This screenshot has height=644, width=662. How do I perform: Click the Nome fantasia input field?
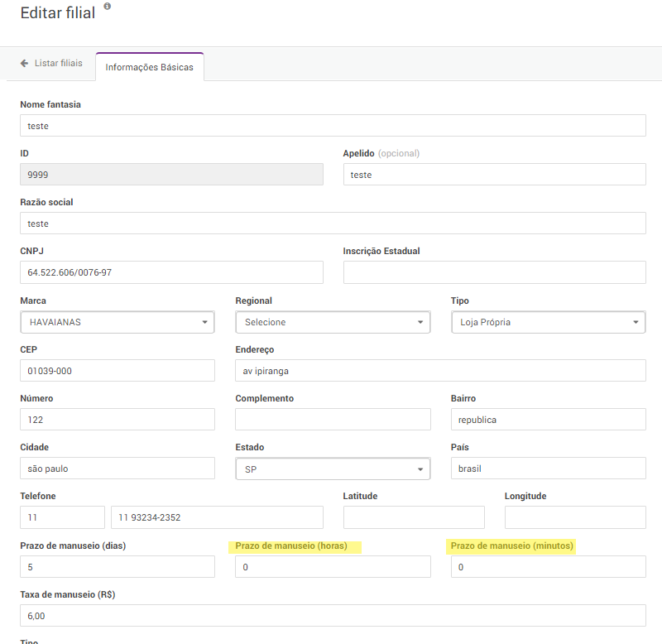pos(333,126)
